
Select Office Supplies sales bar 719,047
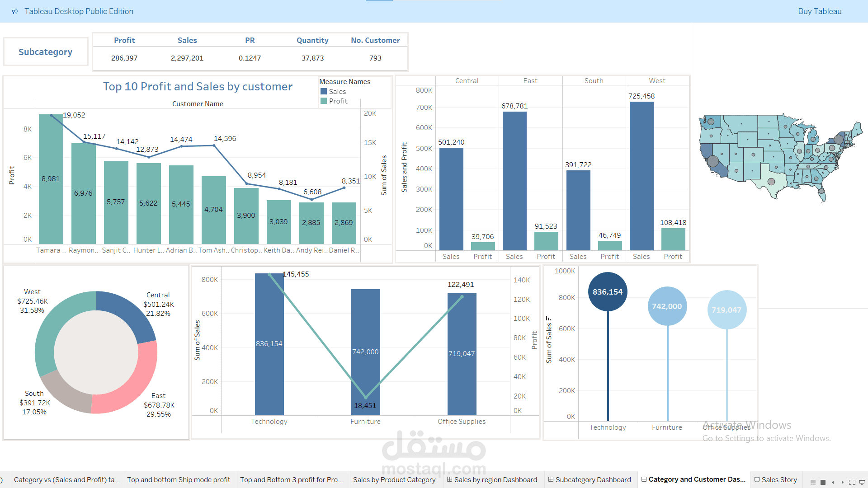(x=462, y=354)
